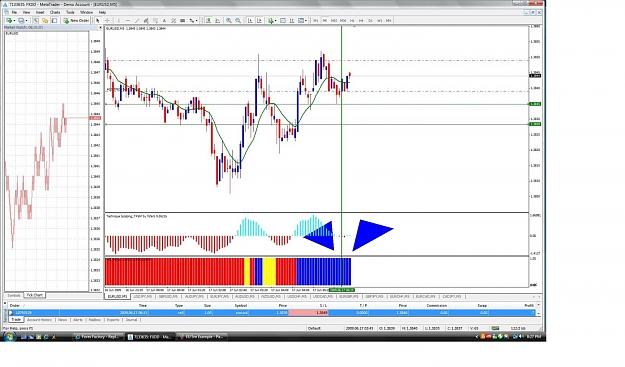Viewport: 625px width, 367px height.
Task: Toggle the Market Watch panel icon
Action: tap(36, 20)
